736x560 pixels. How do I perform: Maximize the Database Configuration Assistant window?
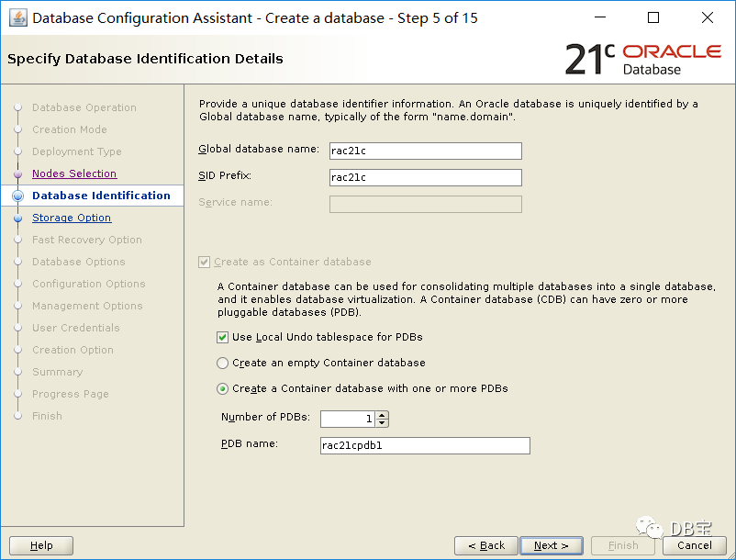(x=652, y=17)
